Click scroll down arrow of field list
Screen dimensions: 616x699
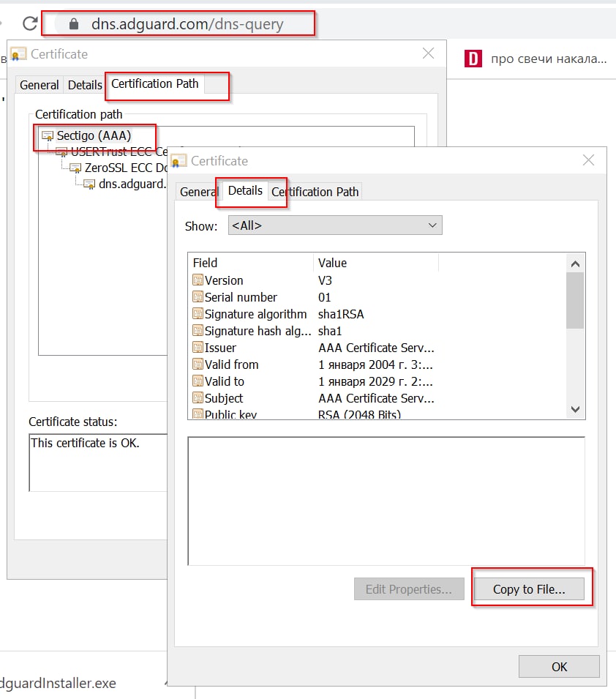tap(575, 409)
